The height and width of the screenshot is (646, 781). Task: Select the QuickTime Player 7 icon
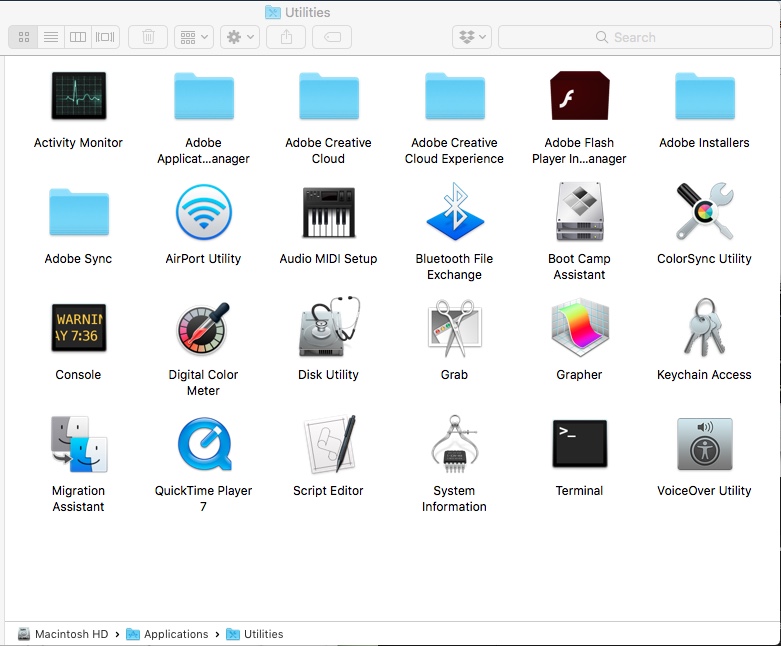204,444
